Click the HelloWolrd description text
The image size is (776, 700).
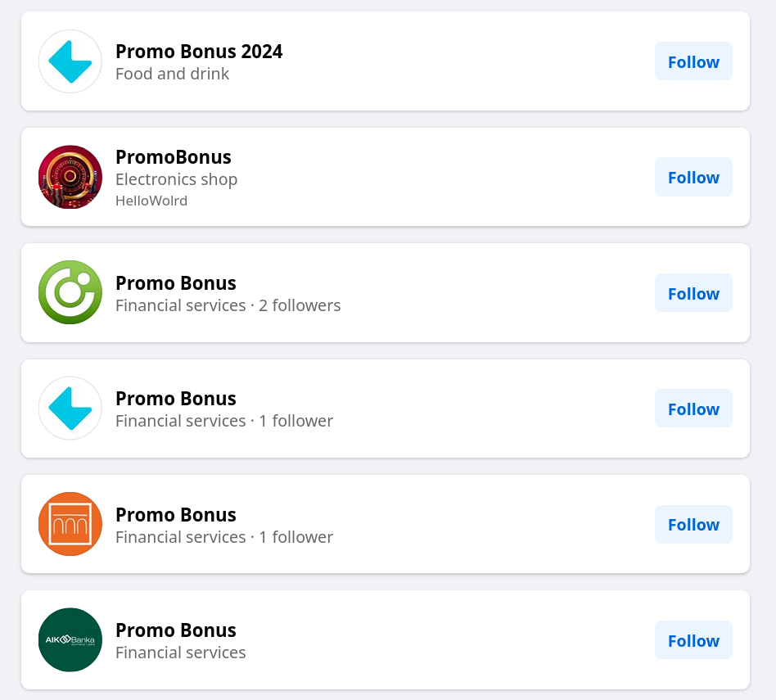(151, 201)
